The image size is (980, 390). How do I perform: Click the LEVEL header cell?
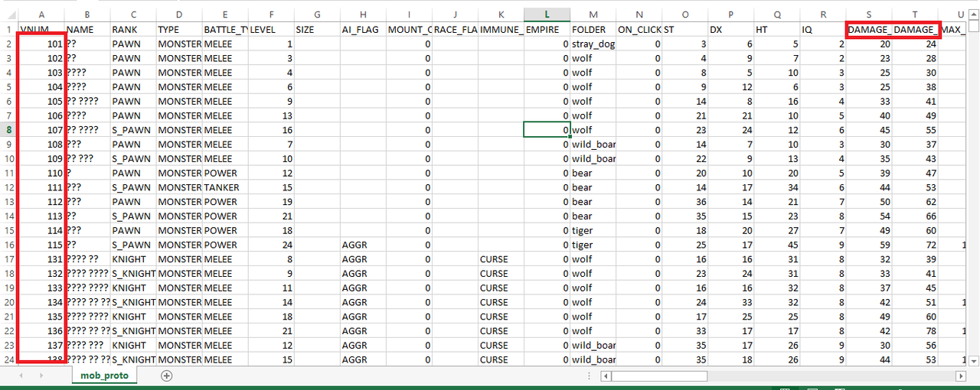[x=271, y=29]
